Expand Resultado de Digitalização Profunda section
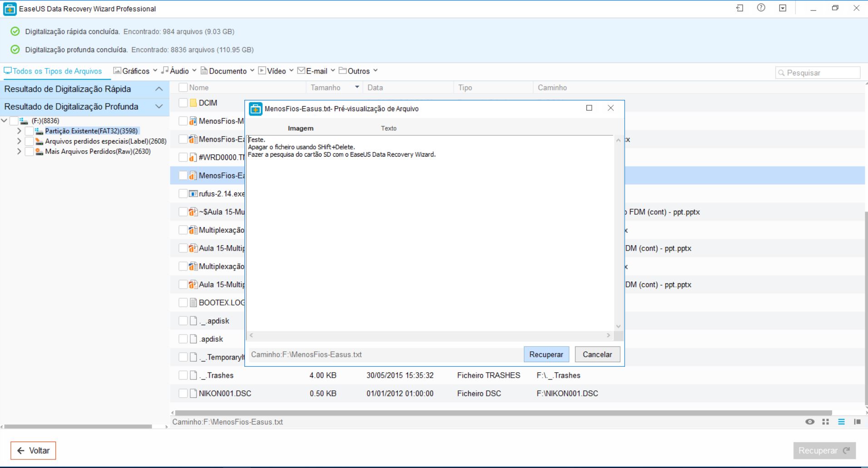The width and height of the screenshot is (868, 468). [x=159, y=107]
